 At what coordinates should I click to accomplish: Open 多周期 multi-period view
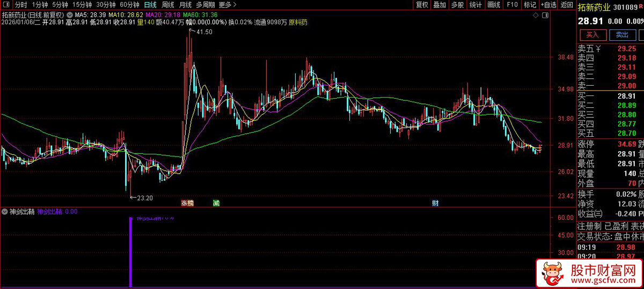pos(206,5)
